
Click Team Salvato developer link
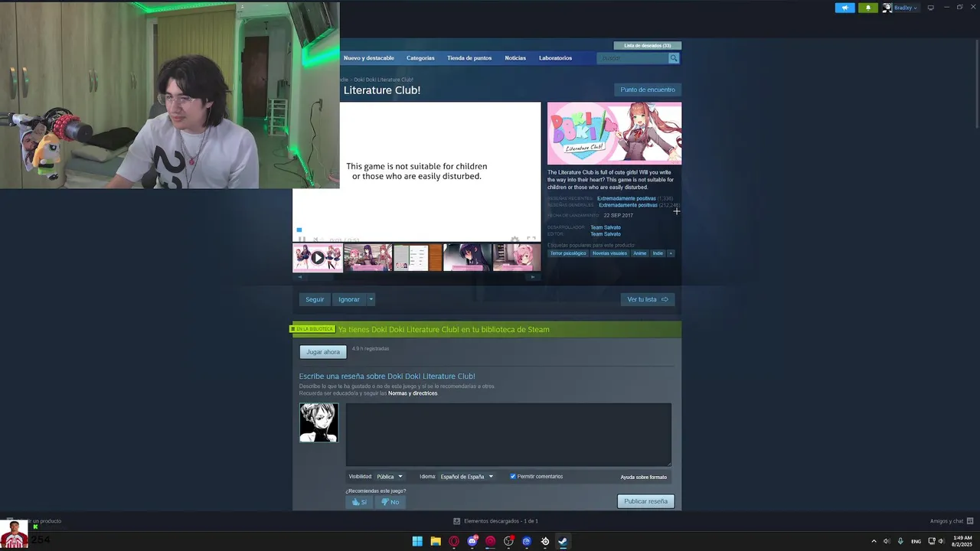606,227
